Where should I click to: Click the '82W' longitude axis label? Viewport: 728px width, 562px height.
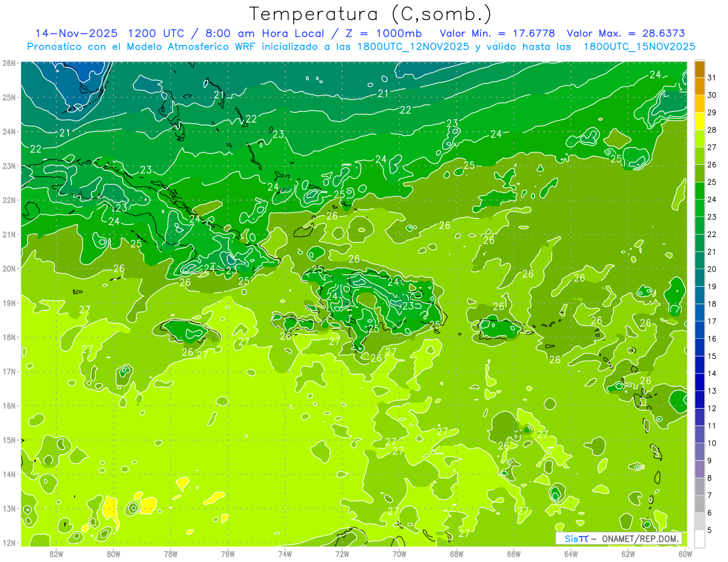[56, 553]
